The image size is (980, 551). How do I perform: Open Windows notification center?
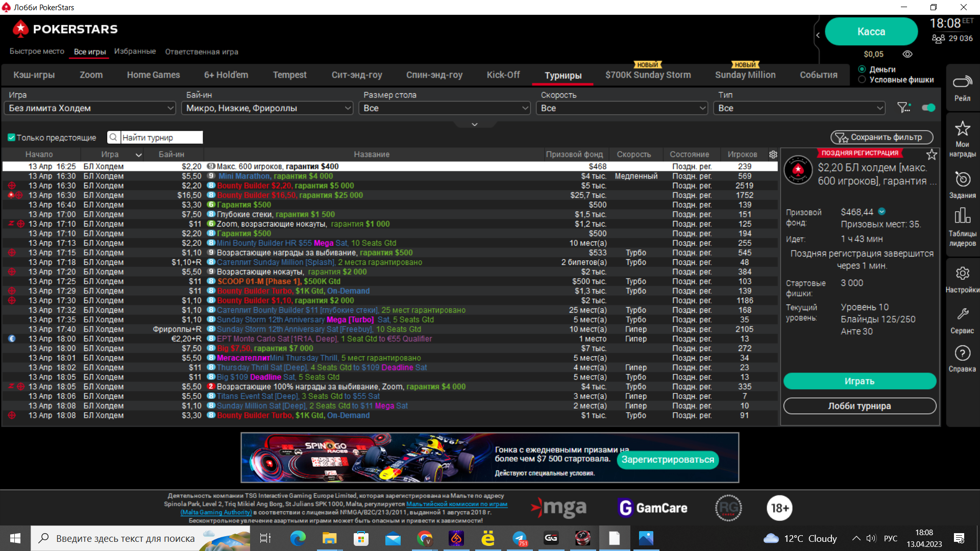tap(959, 538)
